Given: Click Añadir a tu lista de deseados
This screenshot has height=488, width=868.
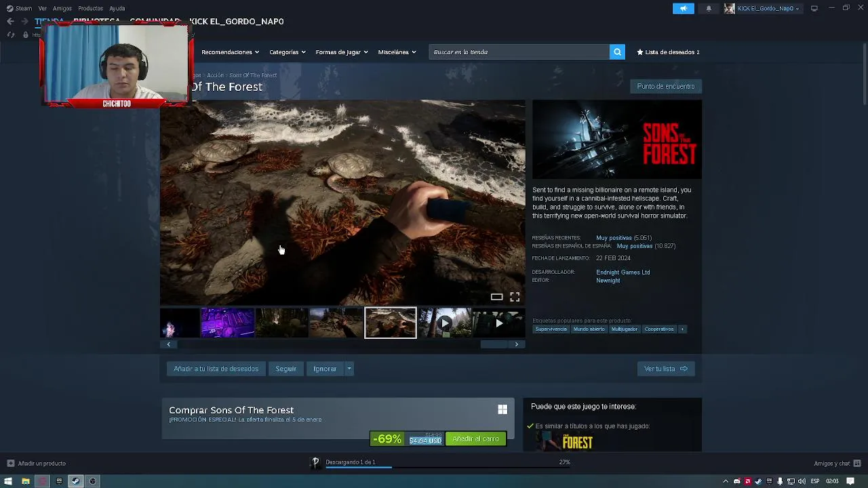Looking at the screenshot, I should (216, 369).
